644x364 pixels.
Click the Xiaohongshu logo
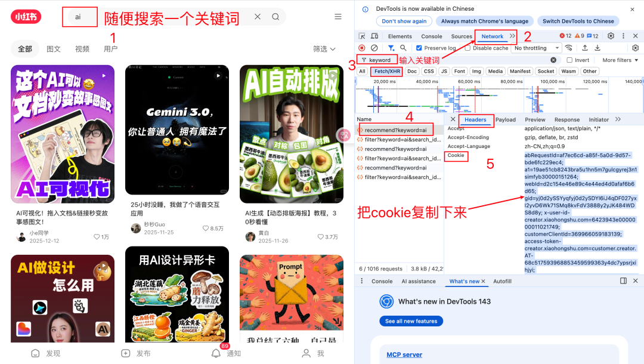point(26,17)
